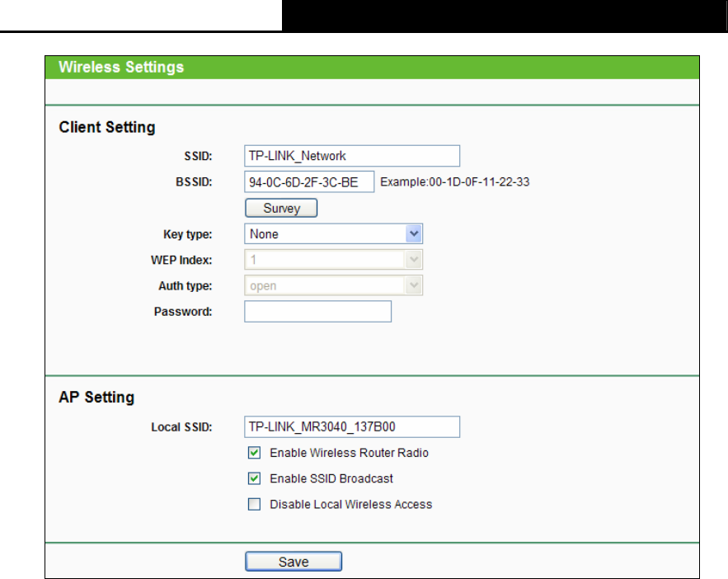Click the Survey button
Screen dimensions: 728x579
281,208
